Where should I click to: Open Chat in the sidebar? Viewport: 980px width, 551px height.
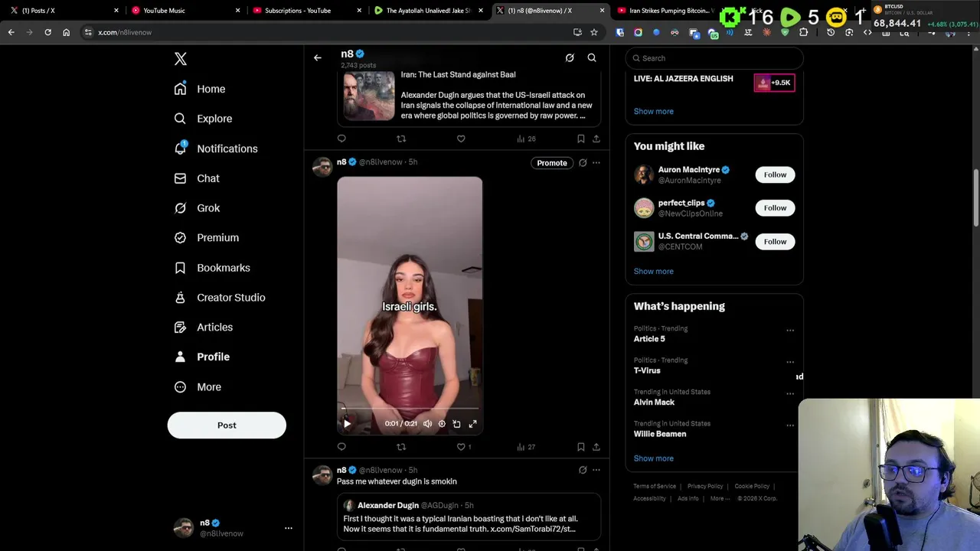(x=197, y=178)
